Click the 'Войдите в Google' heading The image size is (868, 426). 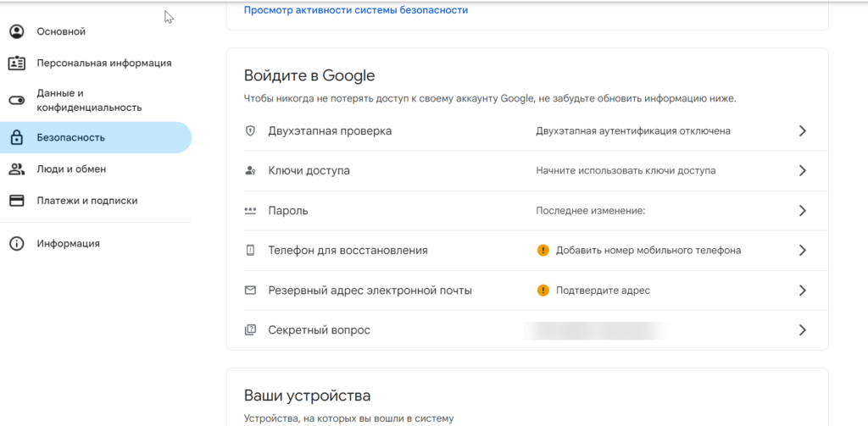[309, 75]
